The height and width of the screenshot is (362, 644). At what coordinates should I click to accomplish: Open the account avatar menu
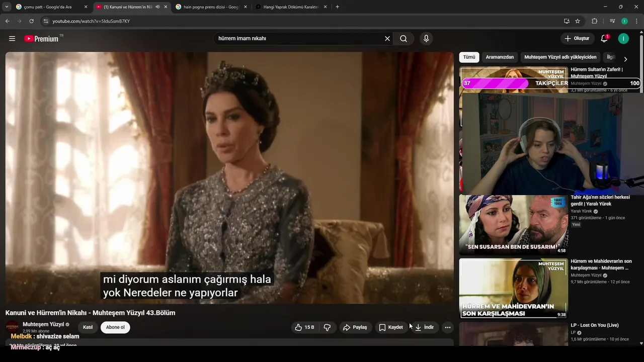pos(623,39)
